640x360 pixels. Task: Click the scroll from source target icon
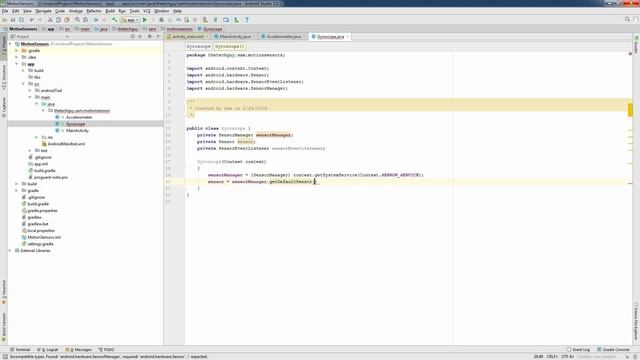coord(133,37)
